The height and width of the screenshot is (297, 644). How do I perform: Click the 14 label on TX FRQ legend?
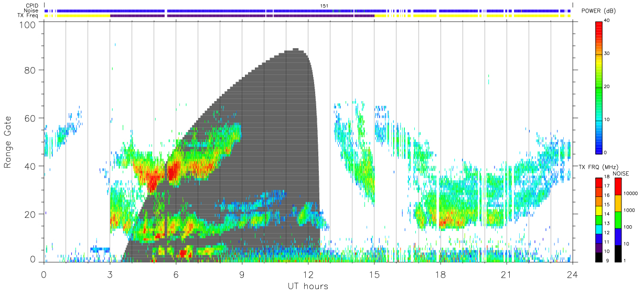[x=608, y=214]
